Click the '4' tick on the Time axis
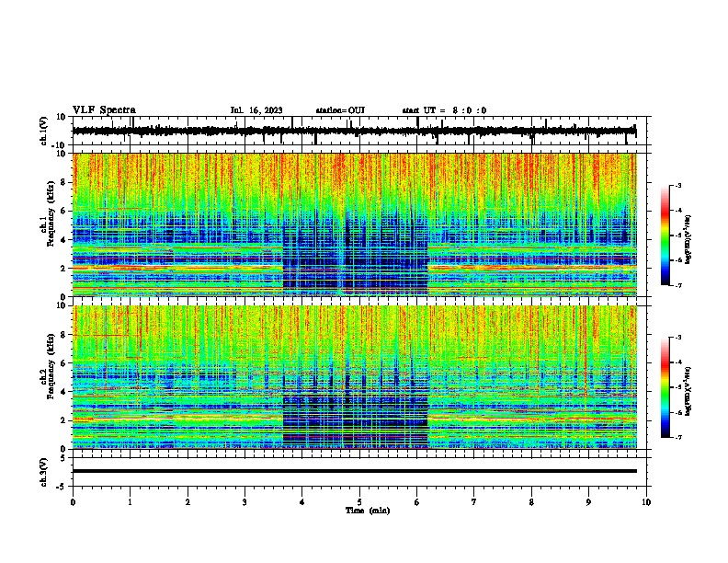 click(302, 502)
